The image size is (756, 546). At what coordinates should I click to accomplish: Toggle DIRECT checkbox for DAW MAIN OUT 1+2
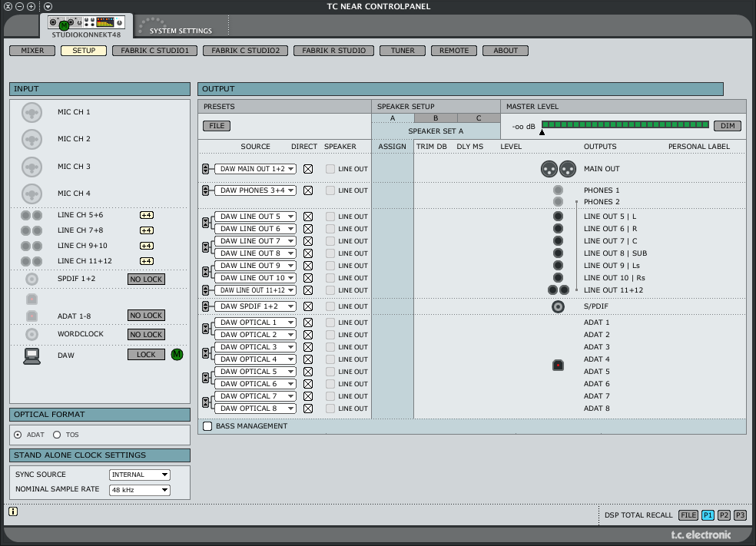(308, 169)
